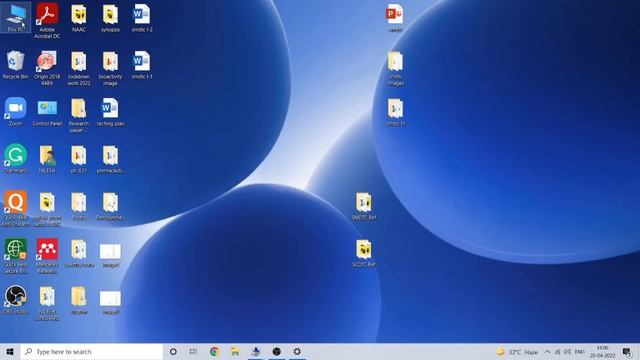Launch the Origin 2018 64Bit shortcut

point(47,68)
